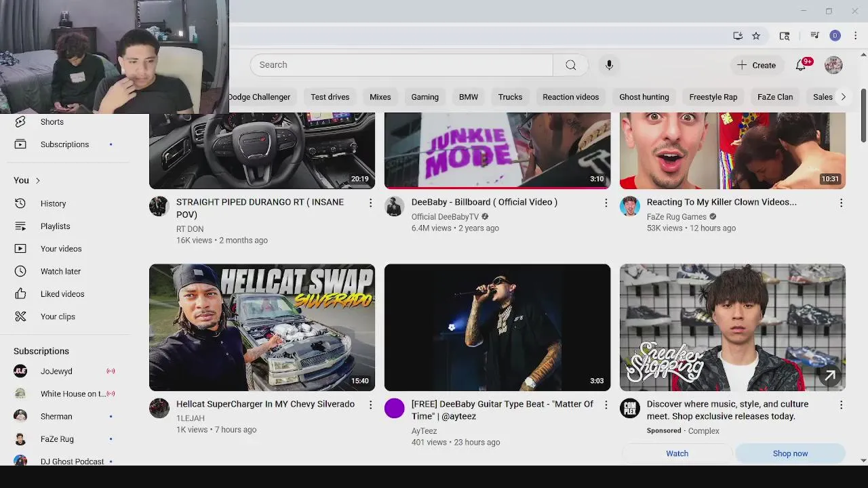Show more filter chips with right arrow
Viewport: 868px width, 488px height.
(x=843, y=97)
